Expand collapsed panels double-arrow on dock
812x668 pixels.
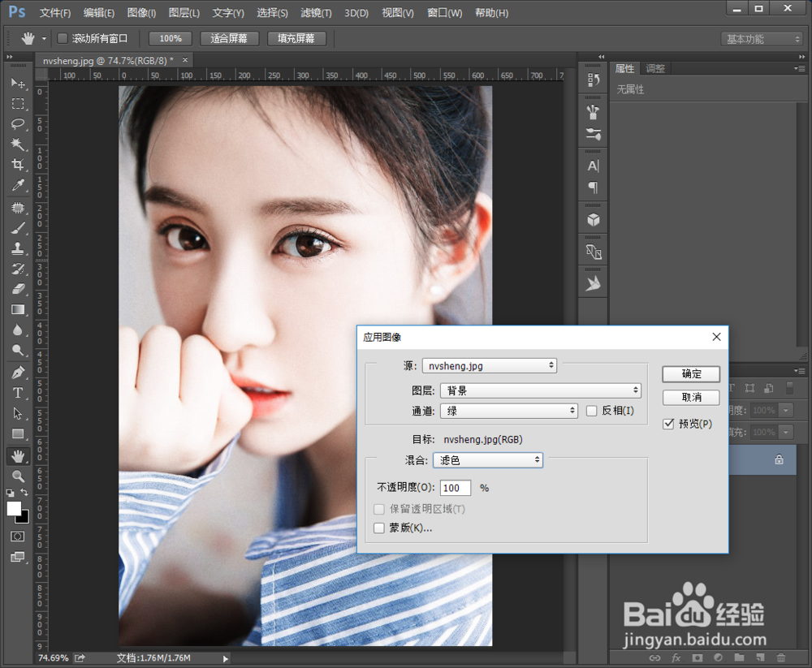pos(601,57)
